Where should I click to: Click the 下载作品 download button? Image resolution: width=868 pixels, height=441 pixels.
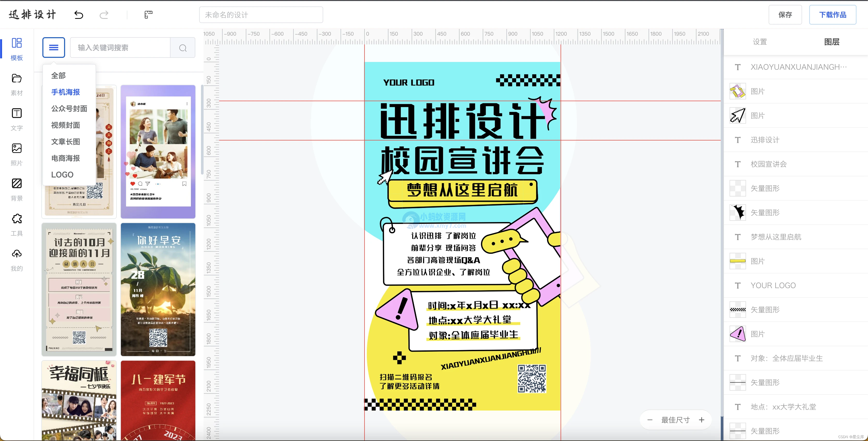[832, 15]
